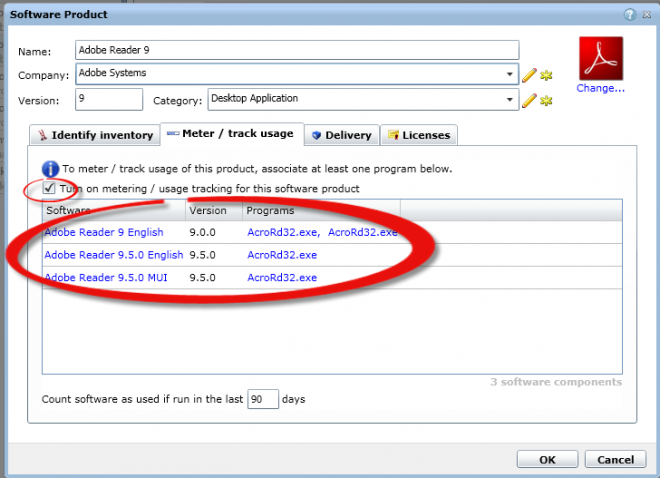Go to the Licenses tab
Screen dimensions: 660x478
[419, 135]
